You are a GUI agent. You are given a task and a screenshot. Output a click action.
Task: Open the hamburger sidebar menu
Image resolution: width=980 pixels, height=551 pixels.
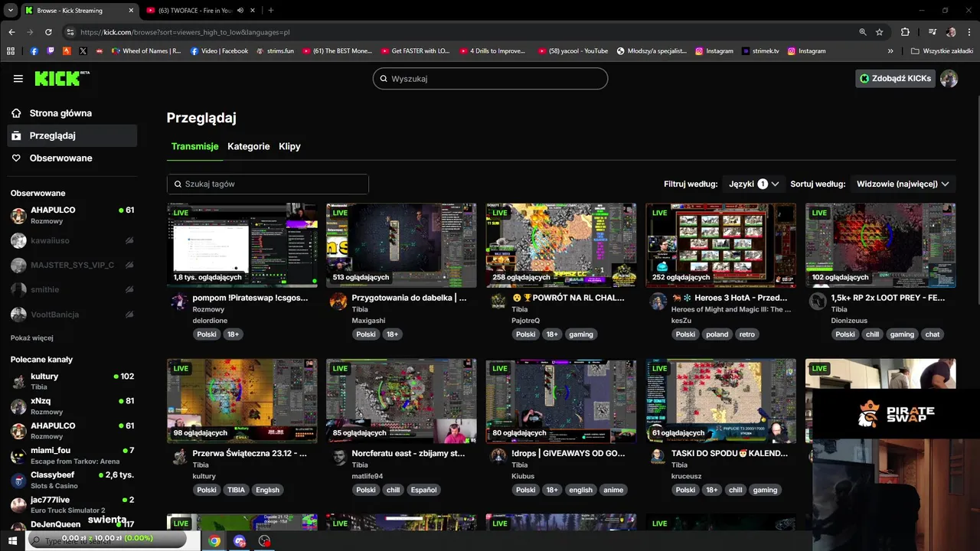18,79
